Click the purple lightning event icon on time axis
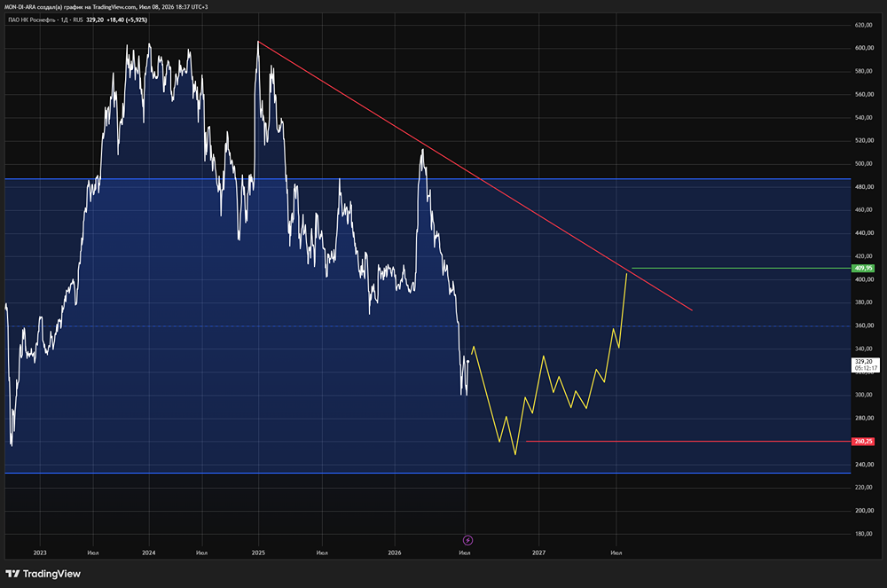887x588 pixels. click(467, 540)
